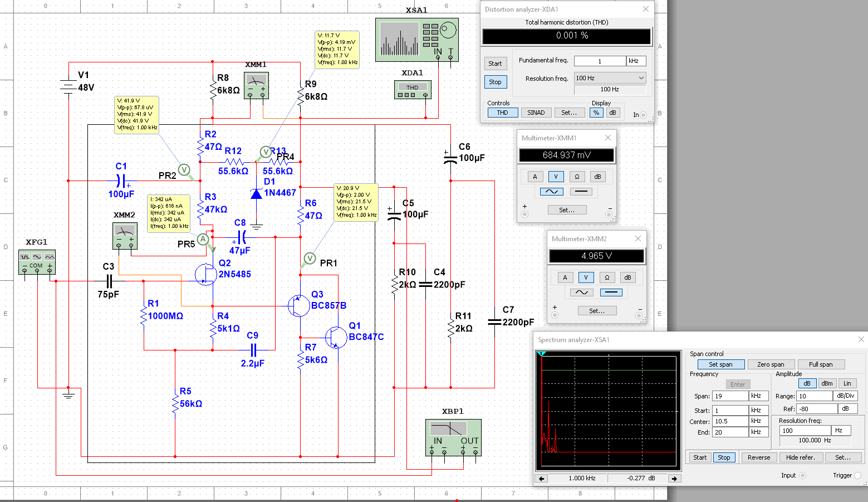868x502 pixels.
Task: Select the C1 100µF capacitor symbol
Action: click(121, 181)
